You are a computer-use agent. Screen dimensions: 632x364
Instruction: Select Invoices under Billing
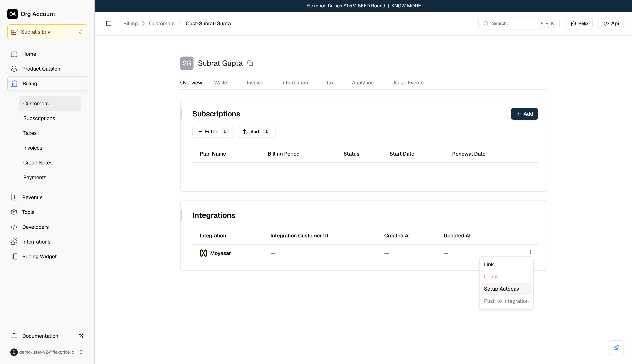click(50, 148)
